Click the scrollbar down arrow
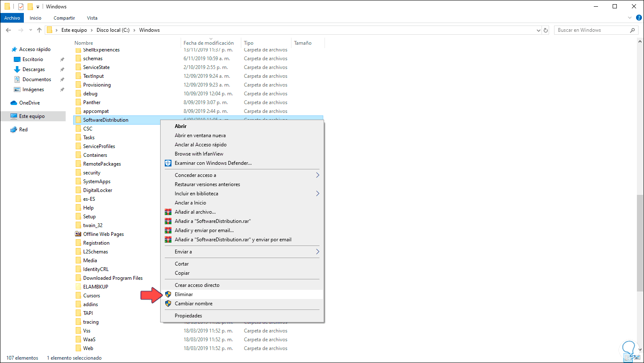The image size is (644, 363). coord(640,350)
